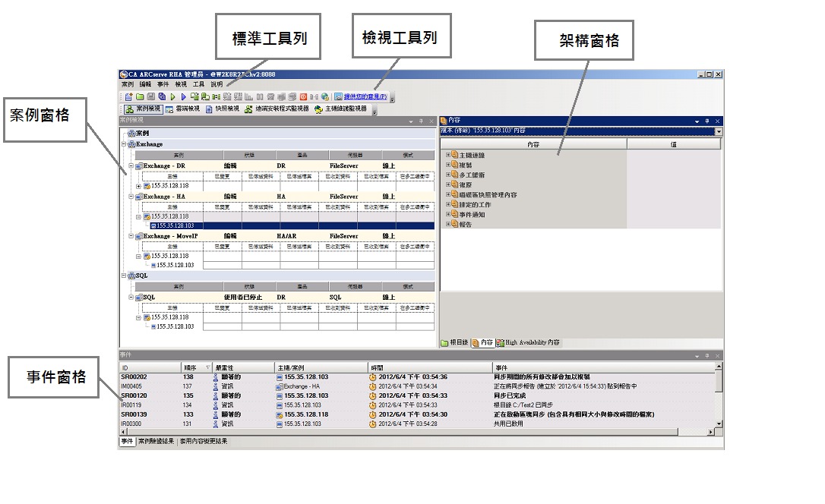The image size is (825, 504).
Task: Open the 複本 properties dropdown arrow
Action: 718,132
